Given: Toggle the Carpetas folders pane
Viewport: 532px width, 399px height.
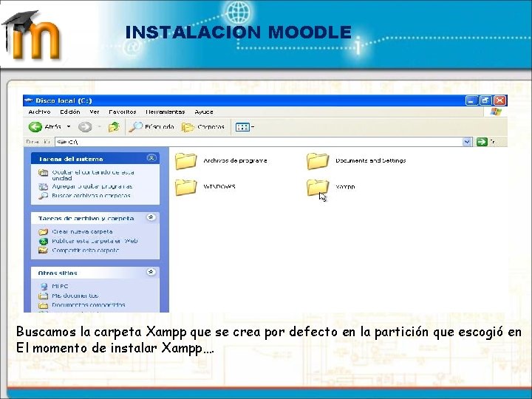Looking at the screenshot, I should 203,127.
